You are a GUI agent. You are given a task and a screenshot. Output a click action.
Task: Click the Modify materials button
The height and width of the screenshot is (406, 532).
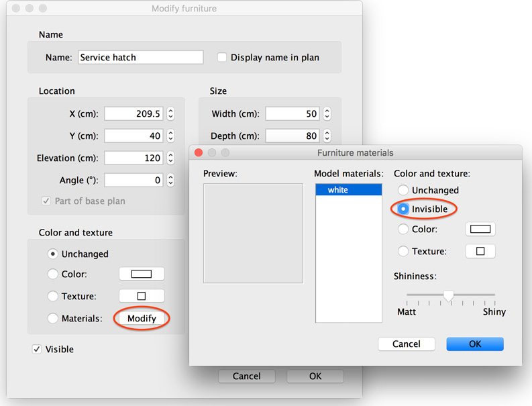[142, 318]
